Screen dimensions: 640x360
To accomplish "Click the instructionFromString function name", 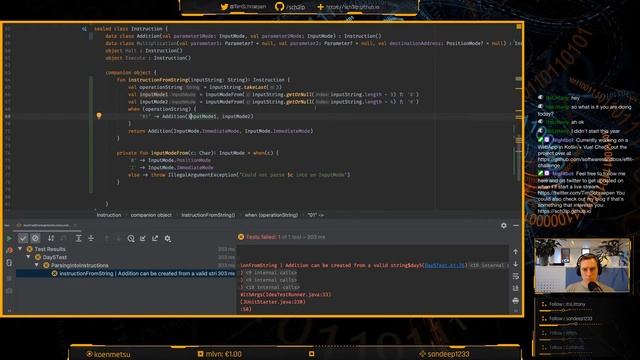I will 158,80.
